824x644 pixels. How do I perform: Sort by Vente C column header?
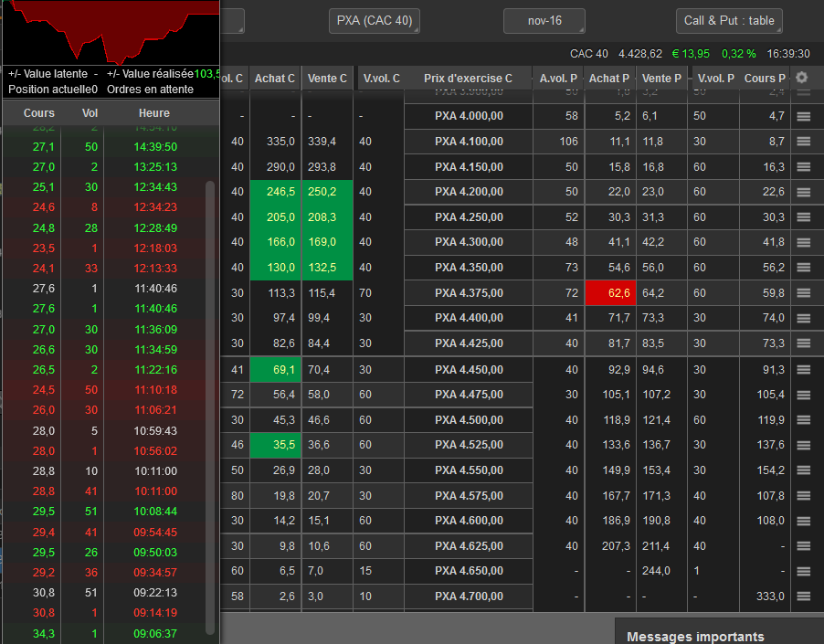coord(327,79)
